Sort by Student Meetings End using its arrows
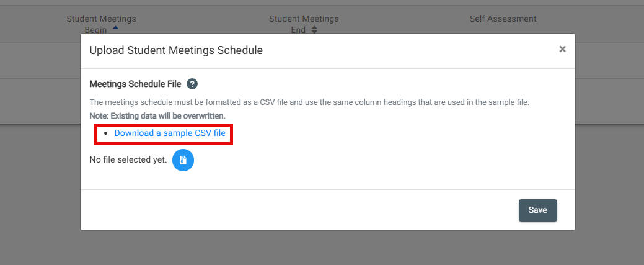The width and height of the screenshot is (644, 265). [314, 30]
